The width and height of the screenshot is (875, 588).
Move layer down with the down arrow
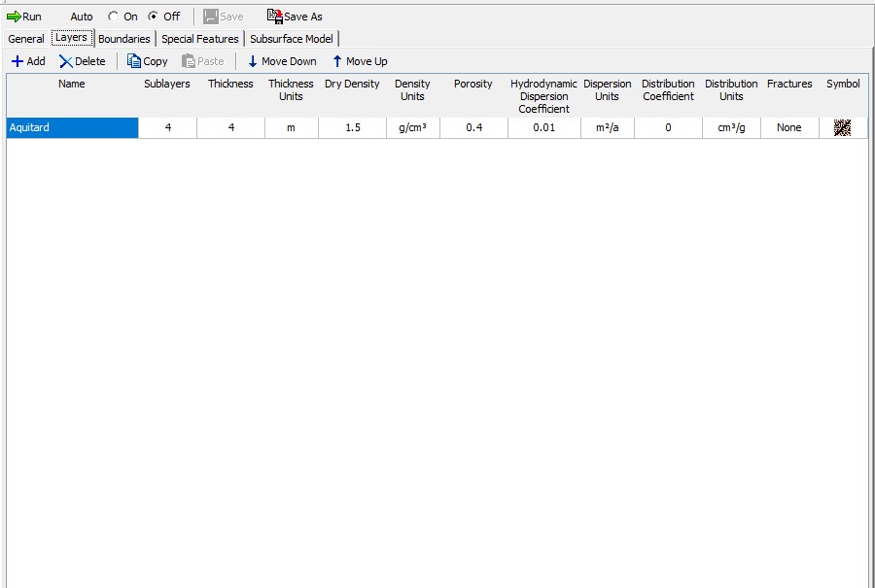coord(253,61)
